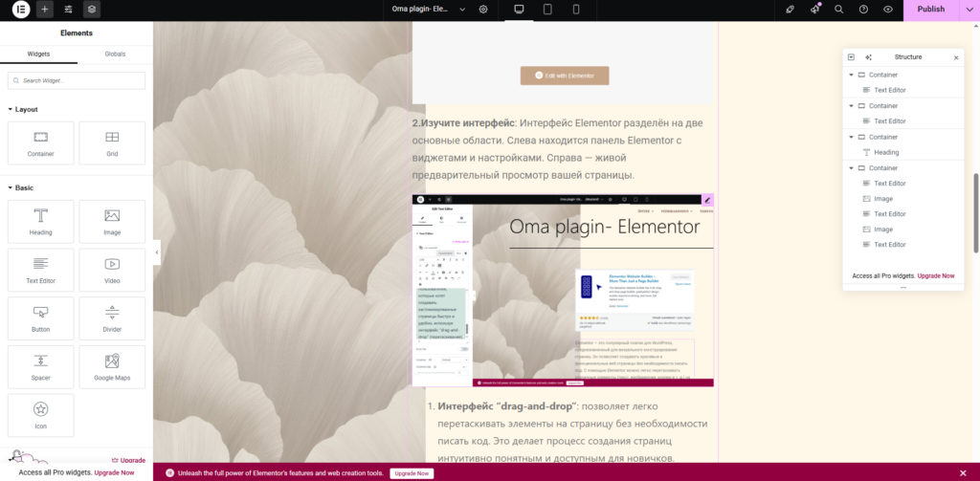Open the Publish options arrow
The image size is (980, 481).
(x=970, y=10)
